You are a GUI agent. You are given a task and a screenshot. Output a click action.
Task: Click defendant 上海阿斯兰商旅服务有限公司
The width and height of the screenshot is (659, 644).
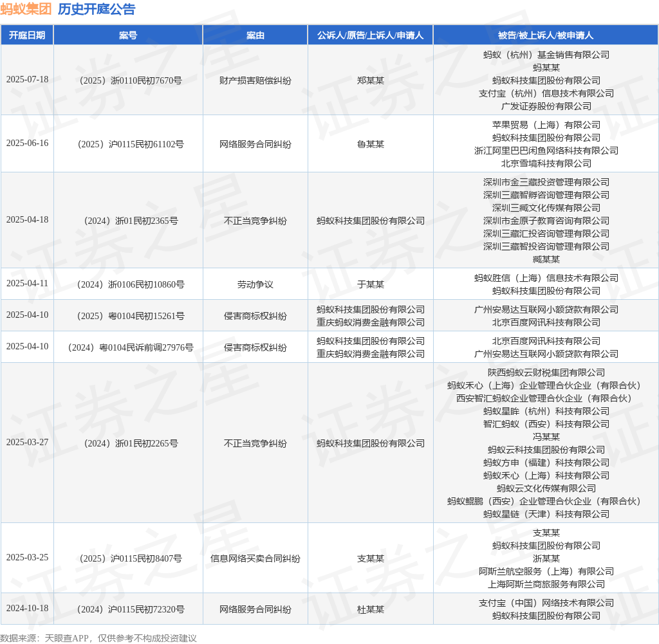click(x=546, y=584)
